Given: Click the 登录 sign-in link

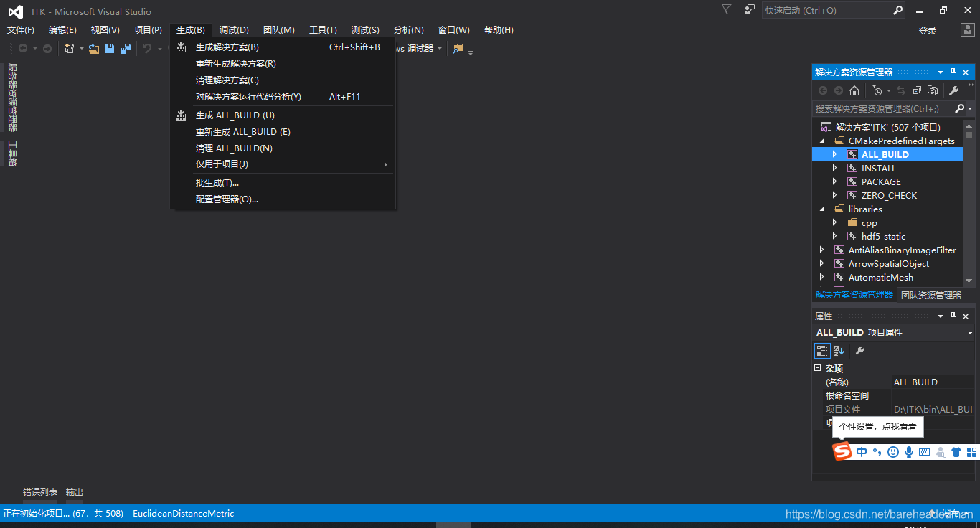Looking at the screenshot, I should pyautogui.click(x=928, y=30).
